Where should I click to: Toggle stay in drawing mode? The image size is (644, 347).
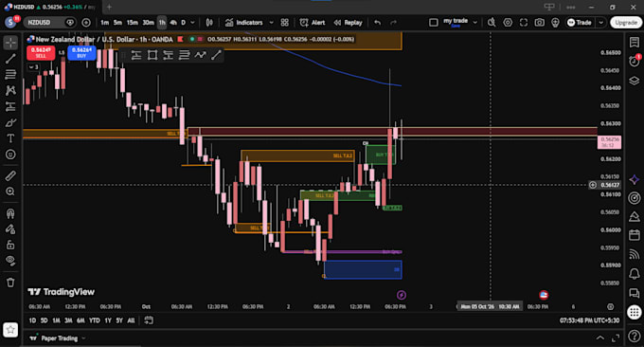(10, 229)
